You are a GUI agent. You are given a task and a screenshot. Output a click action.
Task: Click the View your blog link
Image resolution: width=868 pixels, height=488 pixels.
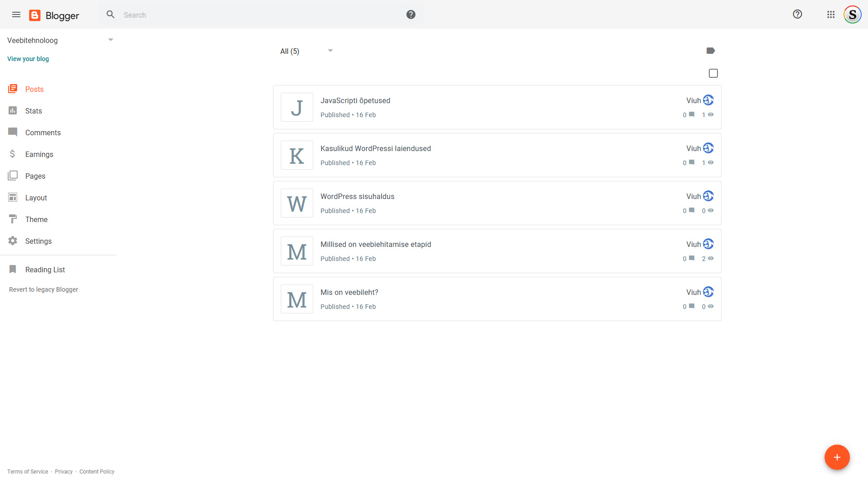click(28, 59)
